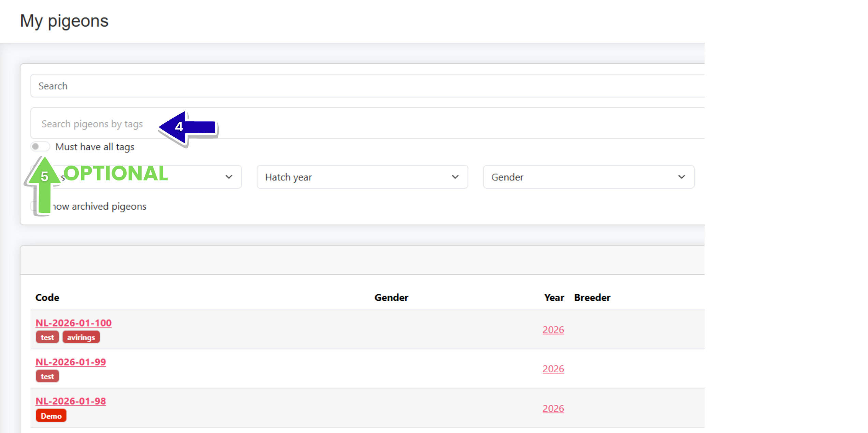Click year 2026 in NL-2026-01-98 row
This screenshot has height=433, width=868.
point(553,408)
